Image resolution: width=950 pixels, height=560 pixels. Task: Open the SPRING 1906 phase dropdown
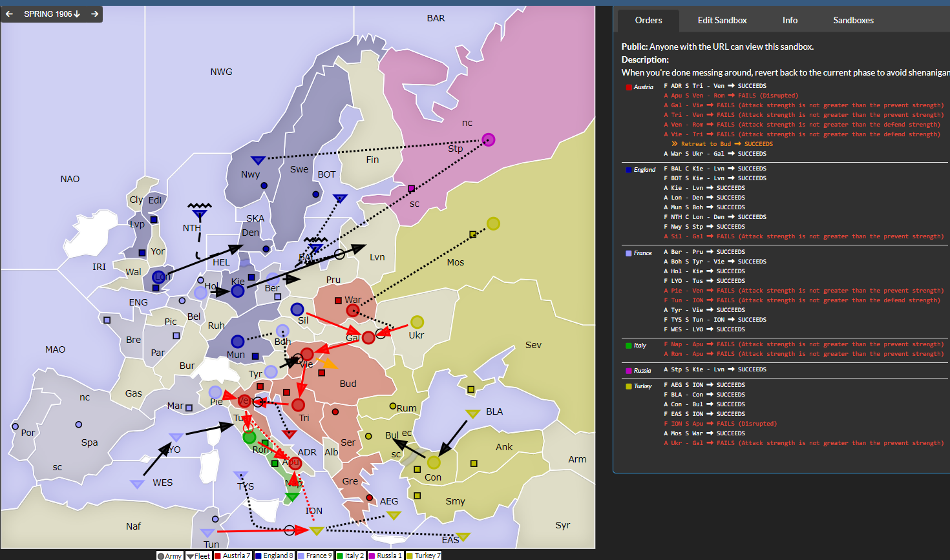(52, 14)
